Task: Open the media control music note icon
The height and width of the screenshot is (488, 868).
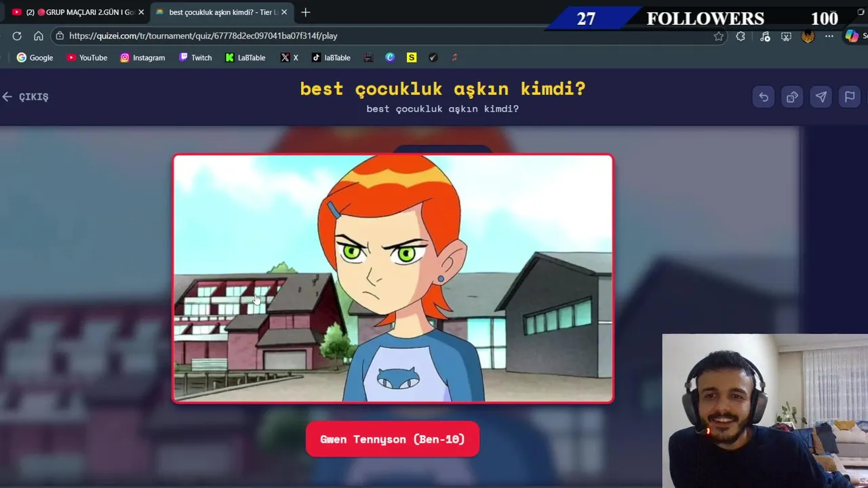Action: point(765,37)
